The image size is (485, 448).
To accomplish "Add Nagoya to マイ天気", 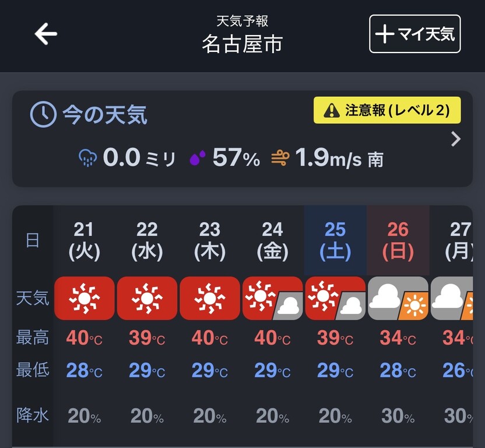I will tap(415, 34).
